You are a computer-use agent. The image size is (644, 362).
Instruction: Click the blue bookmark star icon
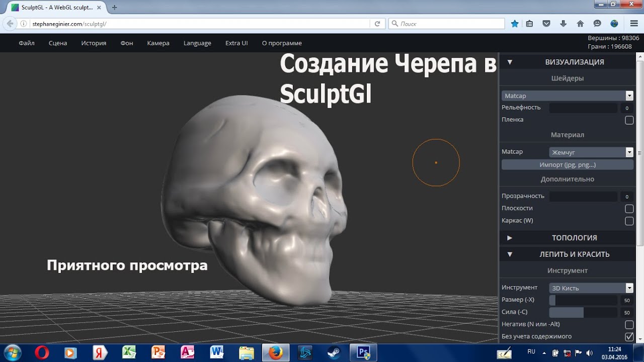[x=515, y=24]
